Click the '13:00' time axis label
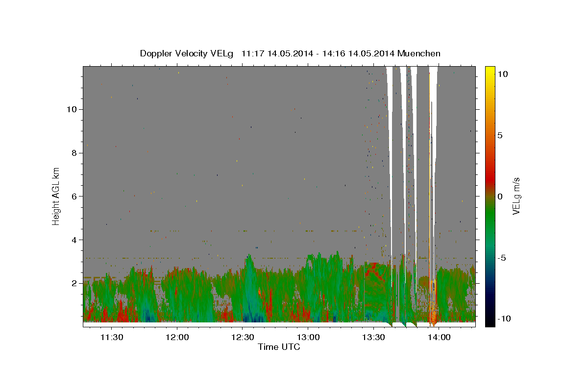The height and width of the screenshot is (392, 588). [308, 338]
